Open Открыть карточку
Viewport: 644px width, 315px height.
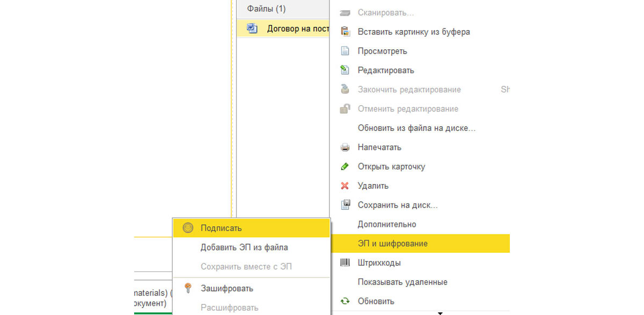420,166
